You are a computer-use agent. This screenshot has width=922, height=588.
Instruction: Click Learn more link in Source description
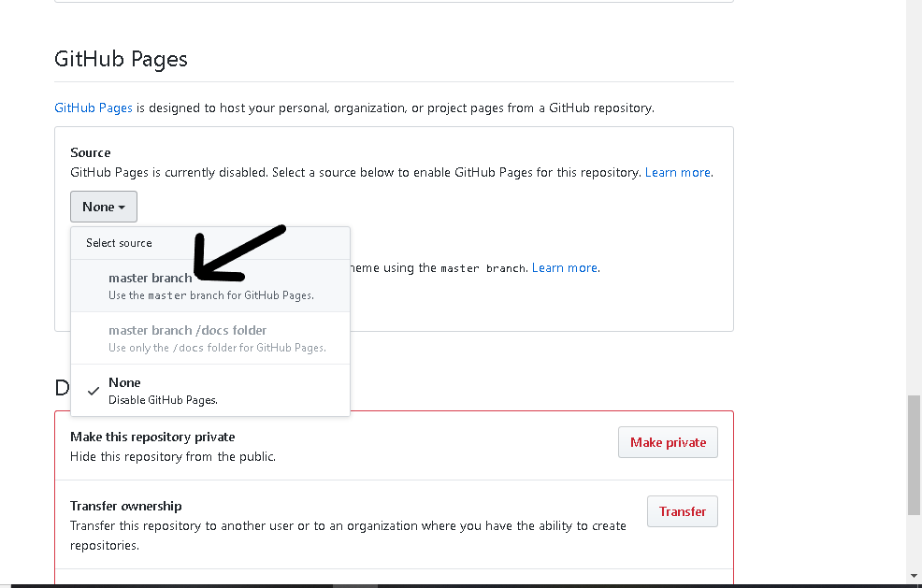click(x=678, y=173)
